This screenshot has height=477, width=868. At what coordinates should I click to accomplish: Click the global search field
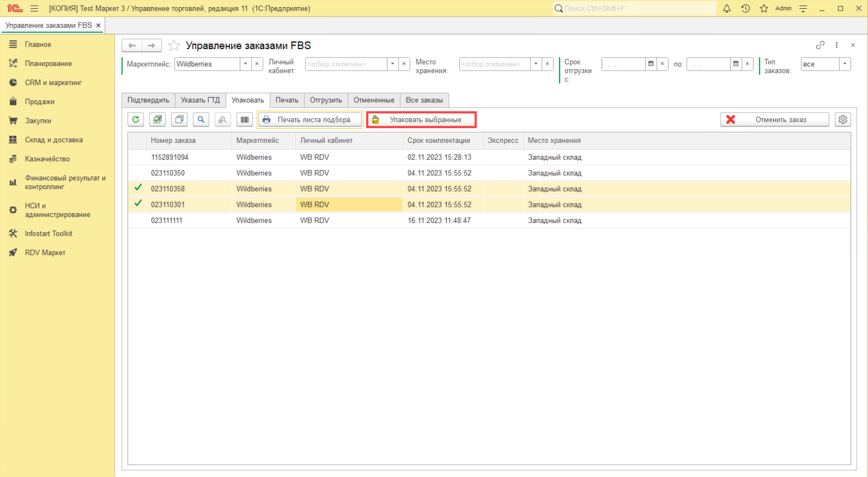[x=634, y=8]
